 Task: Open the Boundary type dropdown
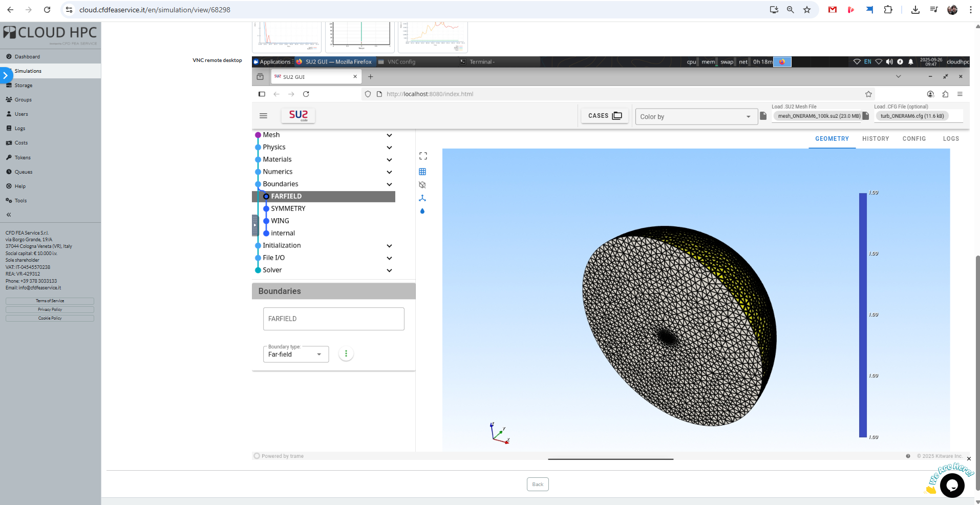click(x=295, y=354)
